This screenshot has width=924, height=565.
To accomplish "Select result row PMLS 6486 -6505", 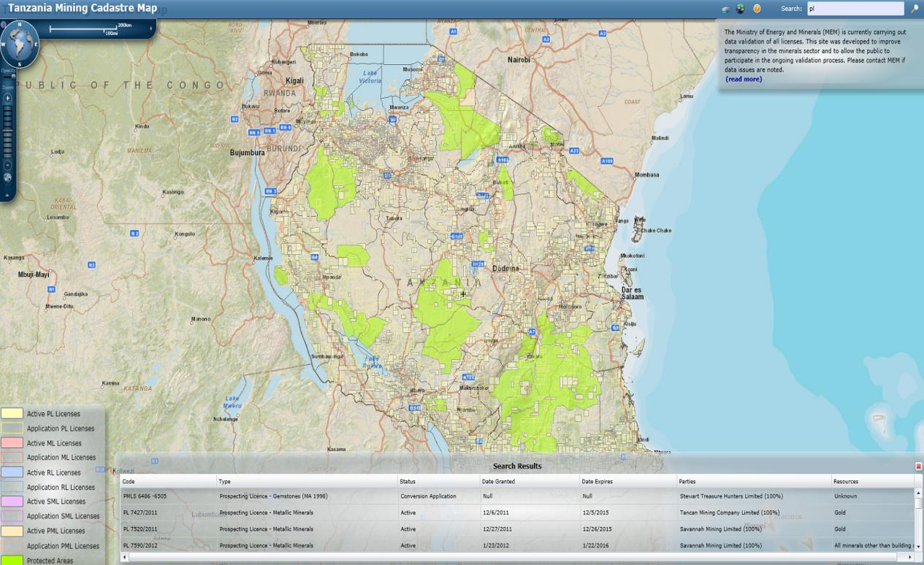I will [x=517, y=496].
